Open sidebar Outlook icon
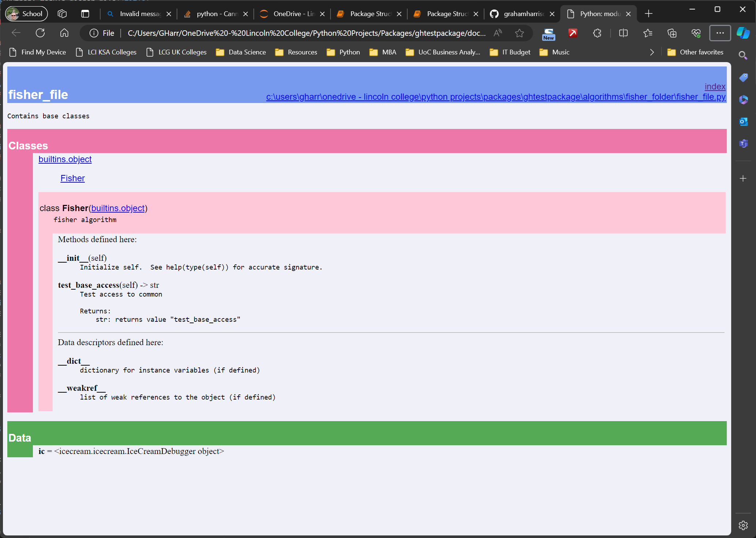 point(743,121)
